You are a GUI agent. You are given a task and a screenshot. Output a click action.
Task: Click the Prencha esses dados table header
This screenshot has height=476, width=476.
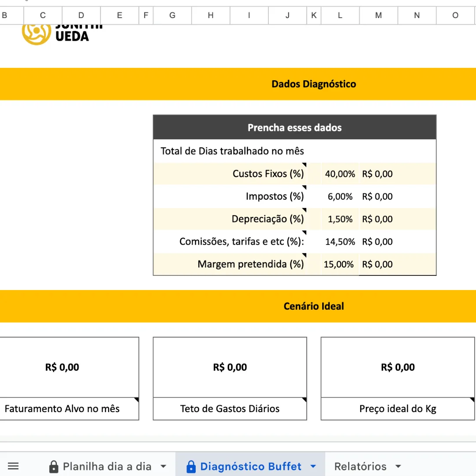[x=294, y=127]
